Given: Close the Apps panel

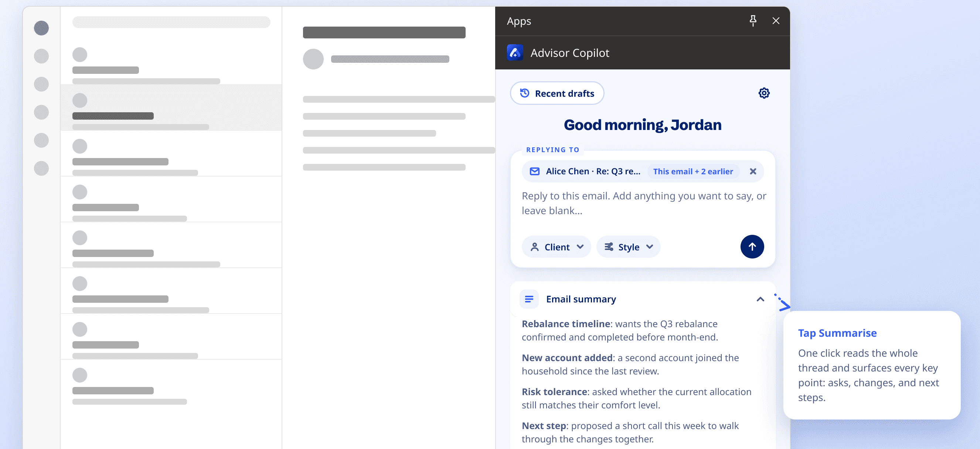Looking at the screenshot, I should click(776, 21).
